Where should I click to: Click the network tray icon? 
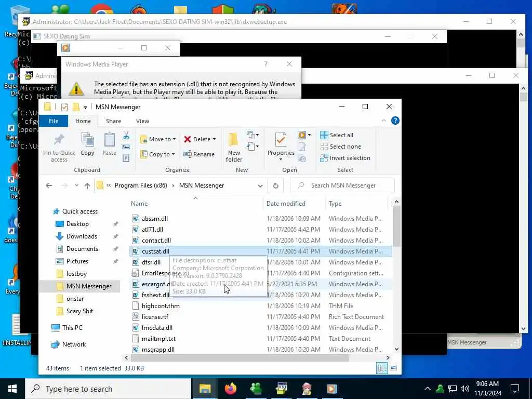[453, 389]
